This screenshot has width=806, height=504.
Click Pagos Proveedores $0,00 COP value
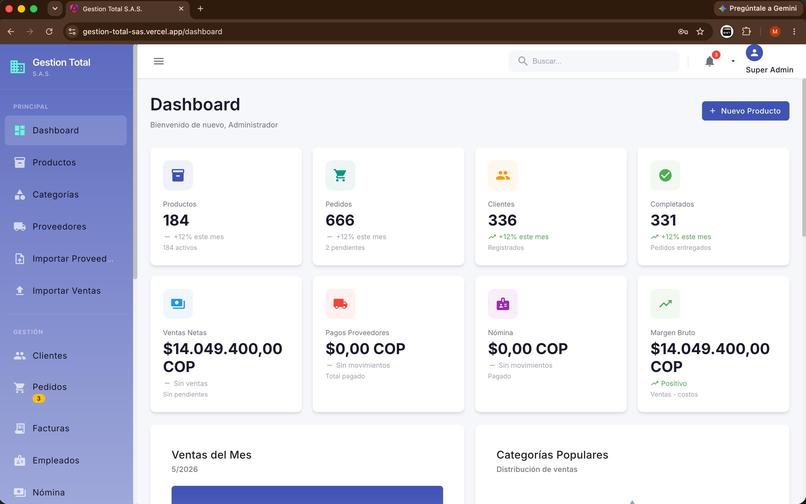[365, 349]
